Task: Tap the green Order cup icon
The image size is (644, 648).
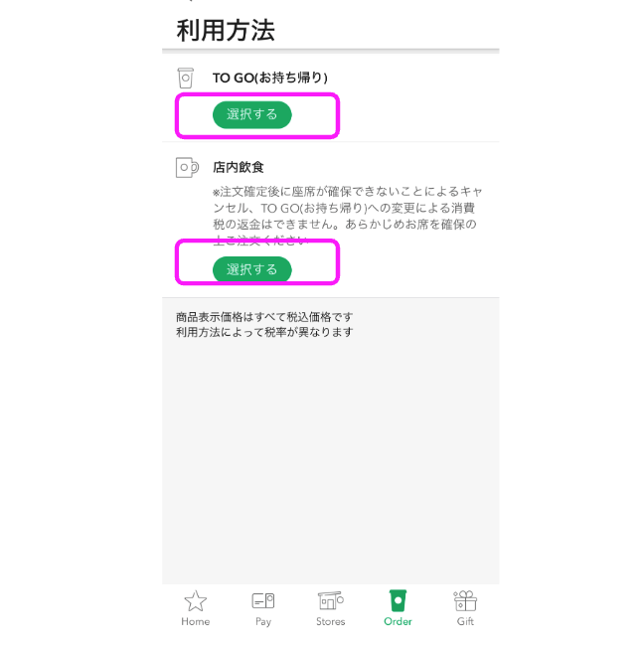Action: 398,600
